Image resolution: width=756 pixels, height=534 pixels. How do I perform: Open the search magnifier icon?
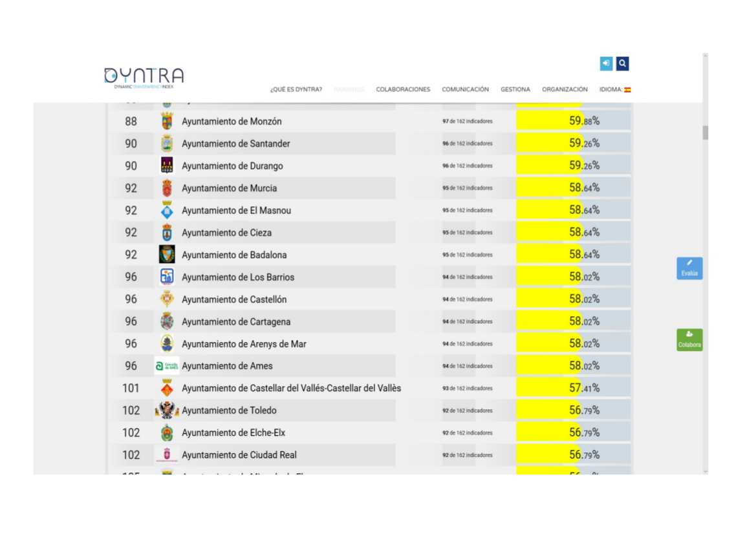coord(622,63)
